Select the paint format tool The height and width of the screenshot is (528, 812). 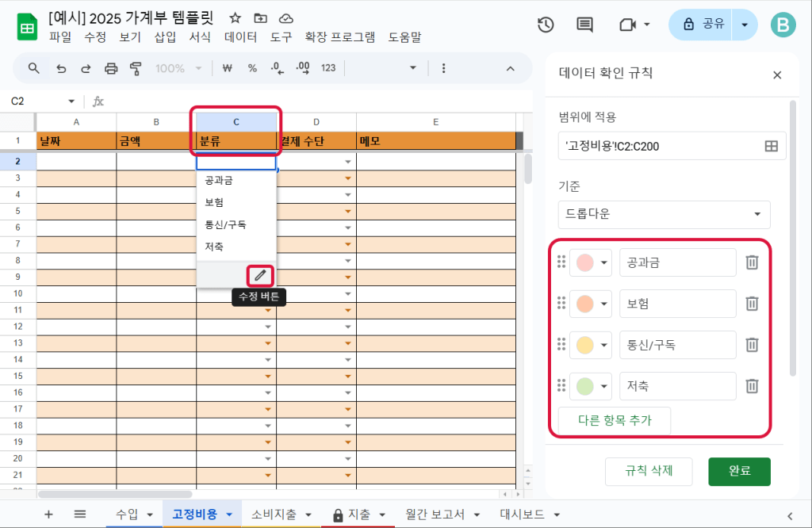tap(136, 68)
